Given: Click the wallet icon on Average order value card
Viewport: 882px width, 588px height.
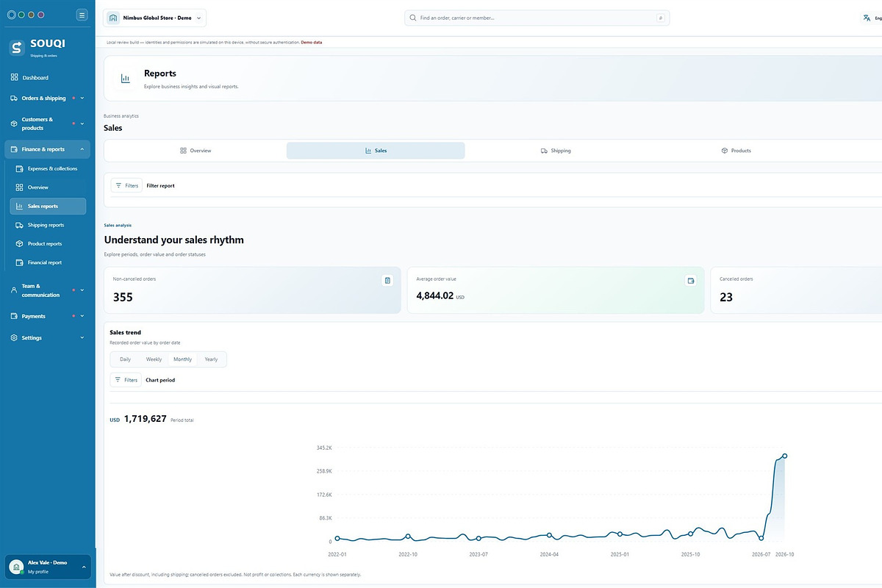Looking at the screenshot, I should 690,280.
